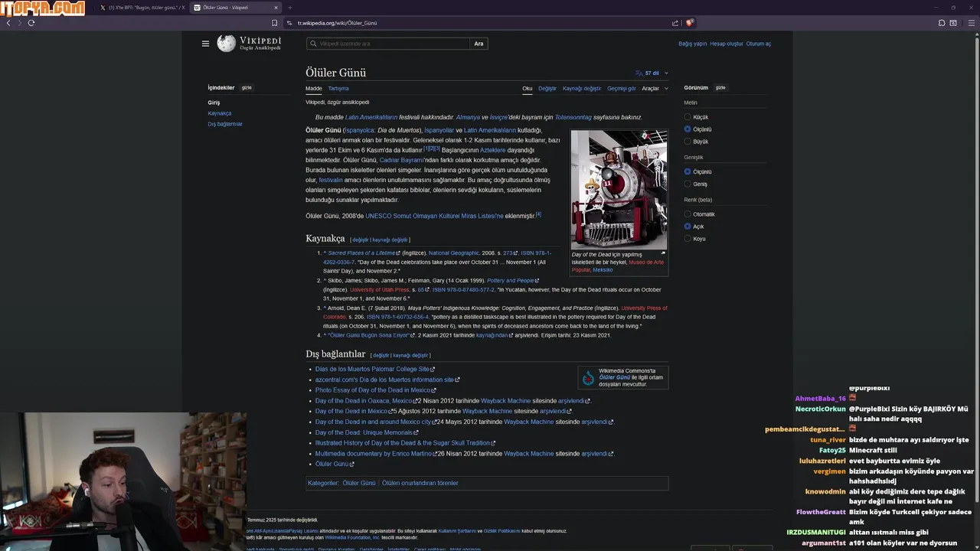
Task: Select Küçük text size
Action: (688, 117)
